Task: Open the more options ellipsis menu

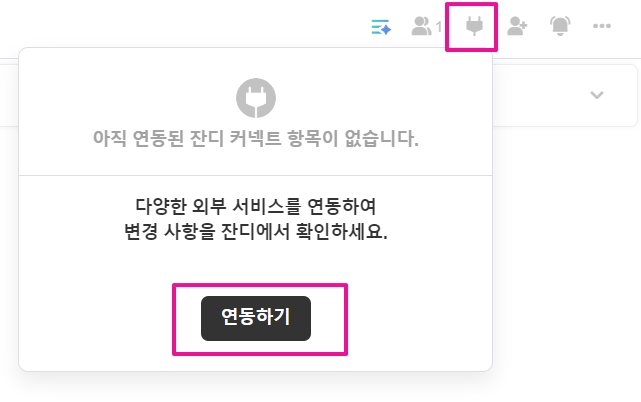Action: click(x=602, y=27)
